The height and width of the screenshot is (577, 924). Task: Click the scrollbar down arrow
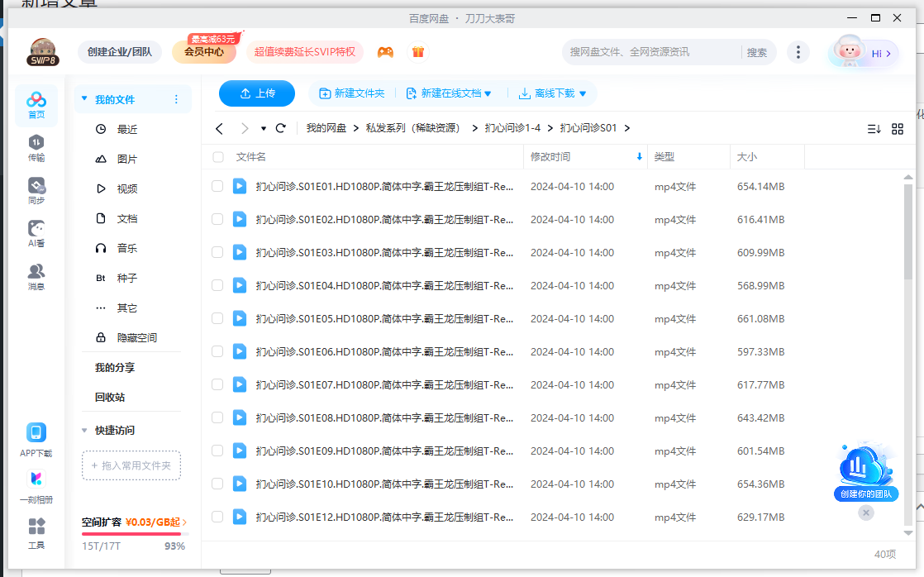[x=908, y=533]
